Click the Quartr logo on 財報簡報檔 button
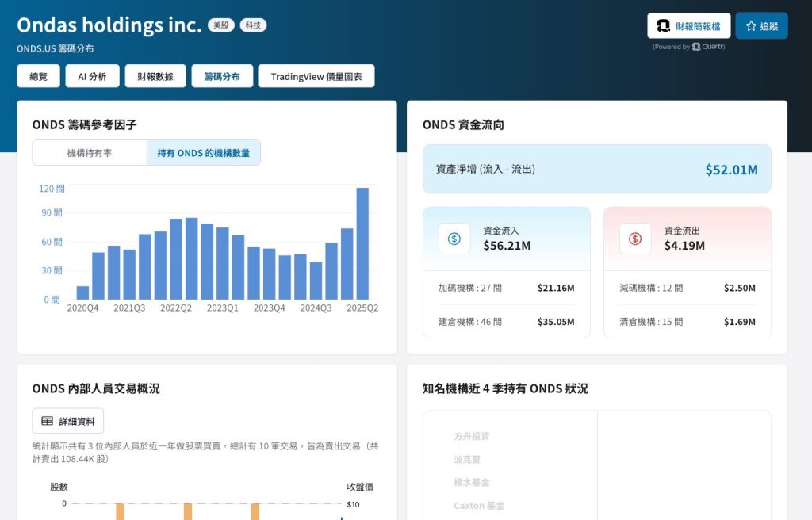Viewport: 812px width, 520px height. [x=664, y=26]
